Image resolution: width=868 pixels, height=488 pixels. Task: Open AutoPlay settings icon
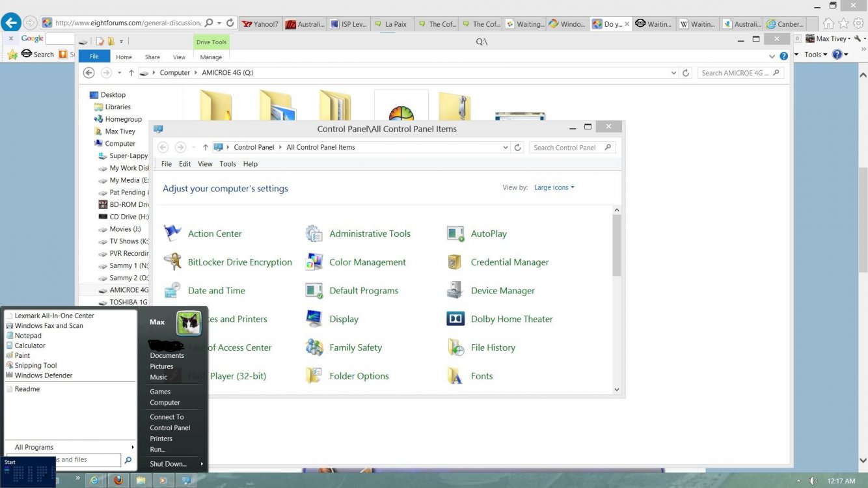[455, 234]
